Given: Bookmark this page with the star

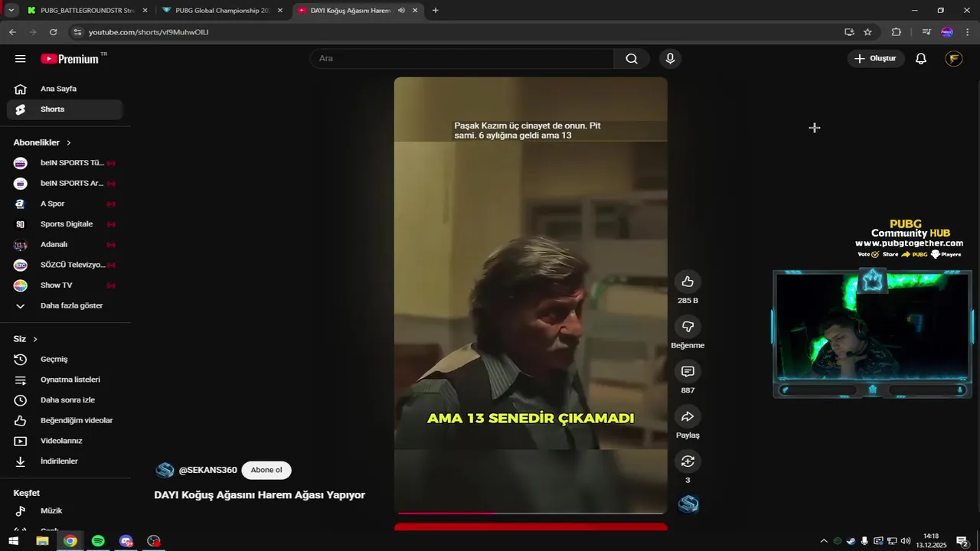Looking at the screenshot, I should click(x=867, y=32).
